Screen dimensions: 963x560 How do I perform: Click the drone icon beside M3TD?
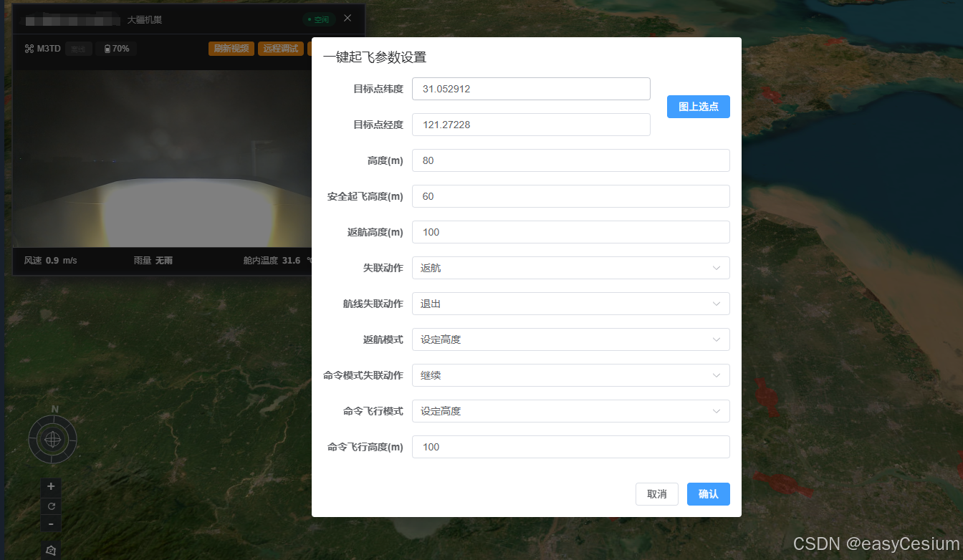coord(29,49)
